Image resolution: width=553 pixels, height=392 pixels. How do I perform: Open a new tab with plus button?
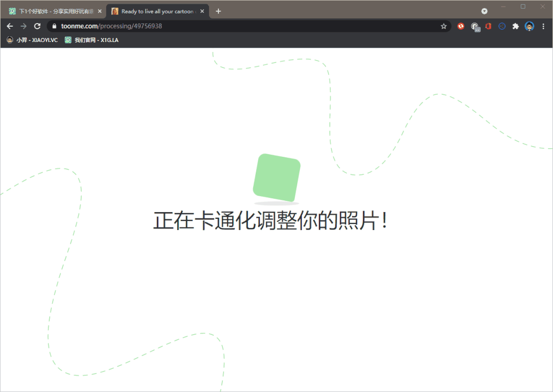click(218, 11)
